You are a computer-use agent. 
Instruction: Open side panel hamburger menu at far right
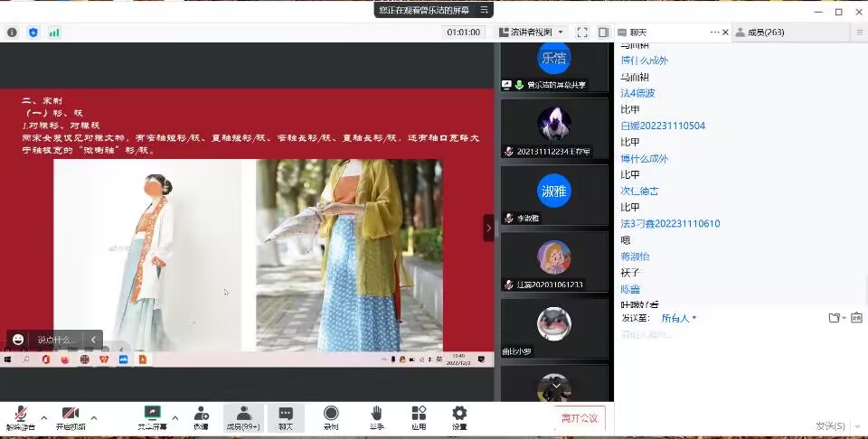860,33
